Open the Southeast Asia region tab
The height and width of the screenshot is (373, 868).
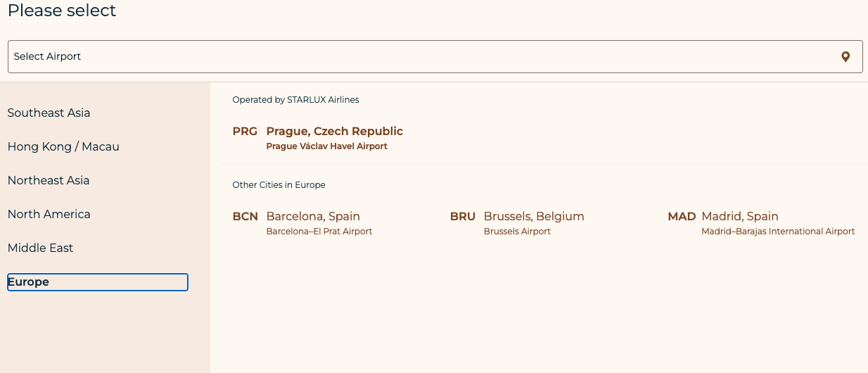click(x=49, y=113)
